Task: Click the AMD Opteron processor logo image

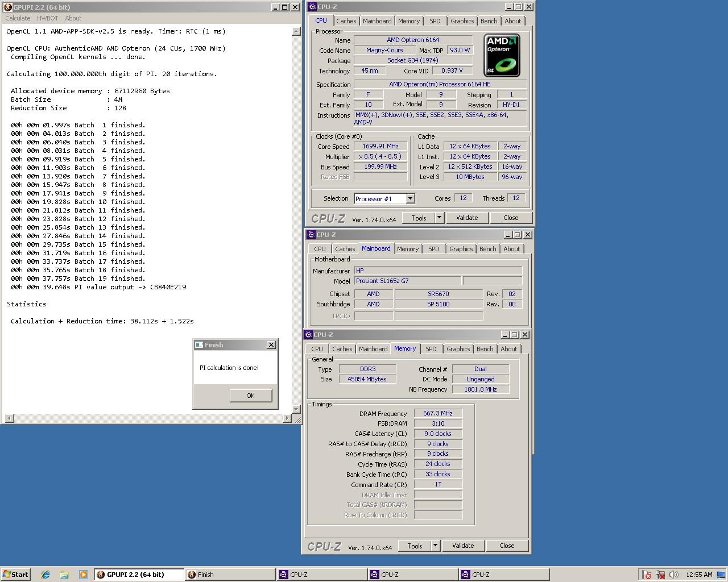Action: point(502,55)
